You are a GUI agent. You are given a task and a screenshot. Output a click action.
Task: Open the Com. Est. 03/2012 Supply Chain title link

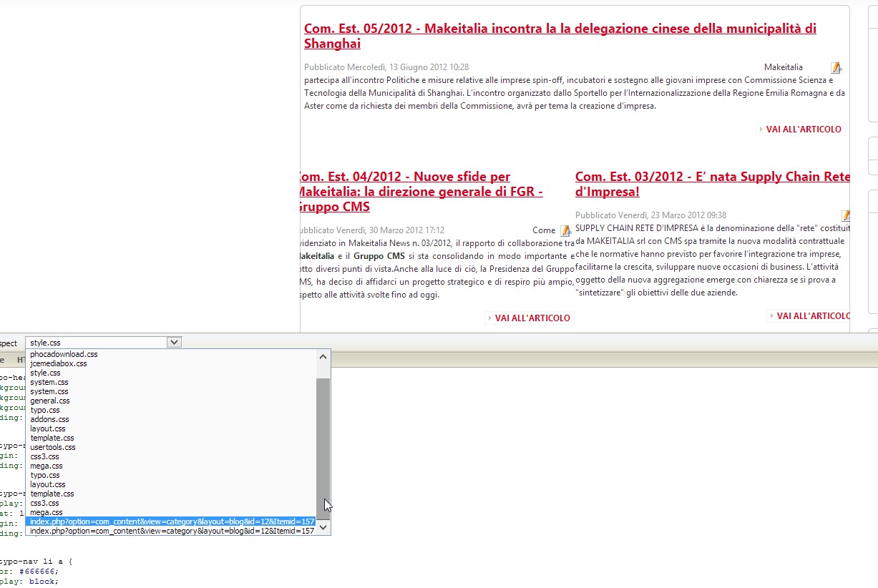pos(713,184)
